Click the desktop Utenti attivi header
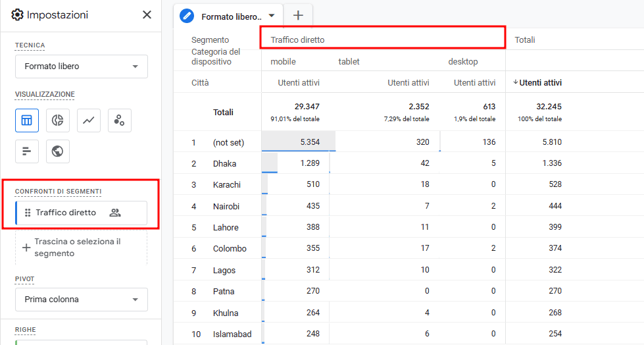This screenshot has width=644, height=345. pyautogui.click(x=474, y=83)
